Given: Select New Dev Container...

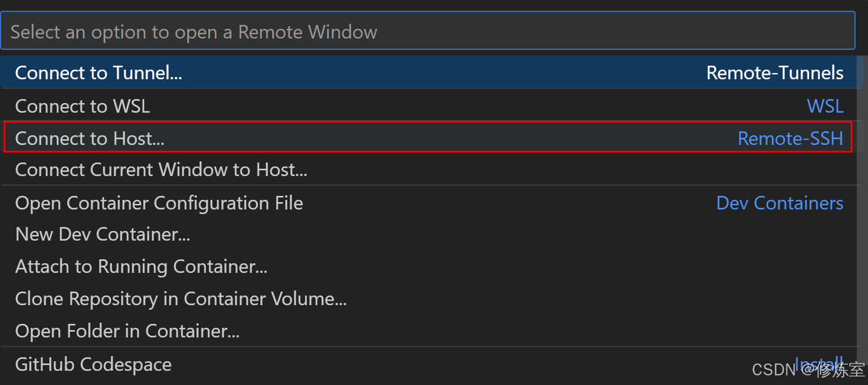Looking at the screenshot, I should [102, 234].
